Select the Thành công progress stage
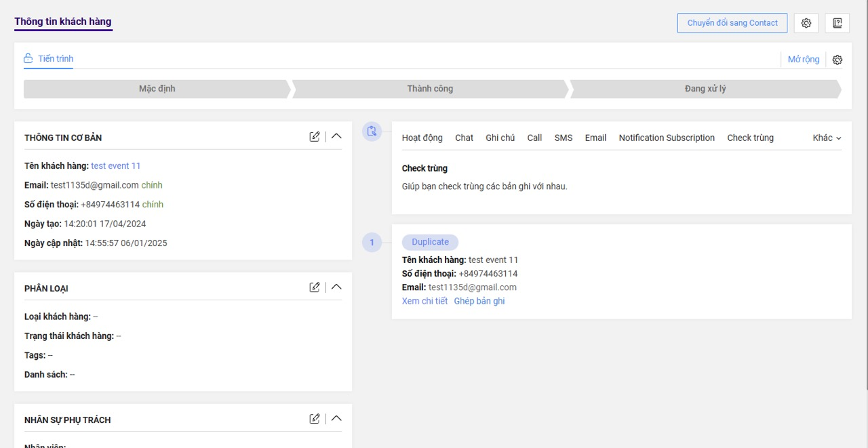 (430, 89)
